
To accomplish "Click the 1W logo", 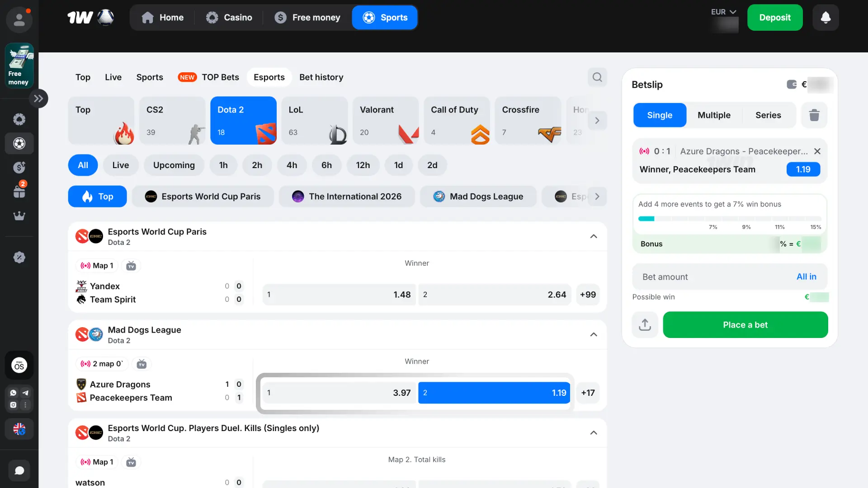I will click(90, 18).
